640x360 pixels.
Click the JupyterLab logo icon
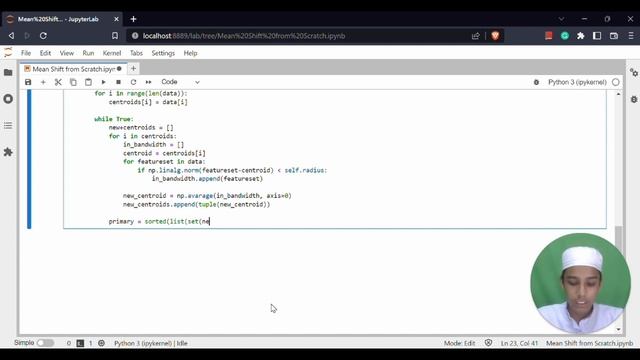pyautogui.click(x=8, y=53)
